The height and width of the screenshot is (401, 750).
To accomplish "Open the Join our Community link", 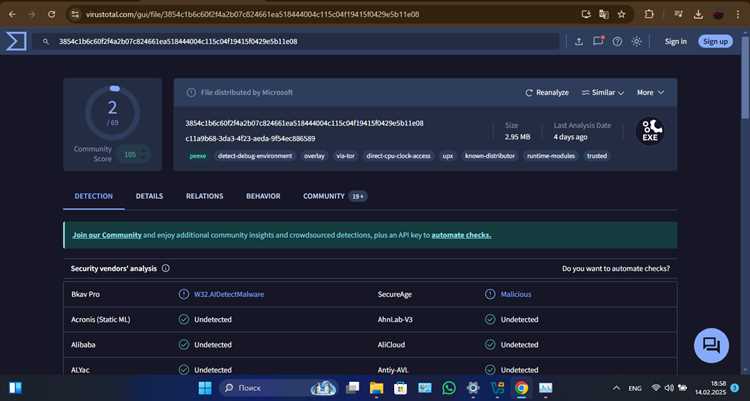I will [107, 235].
